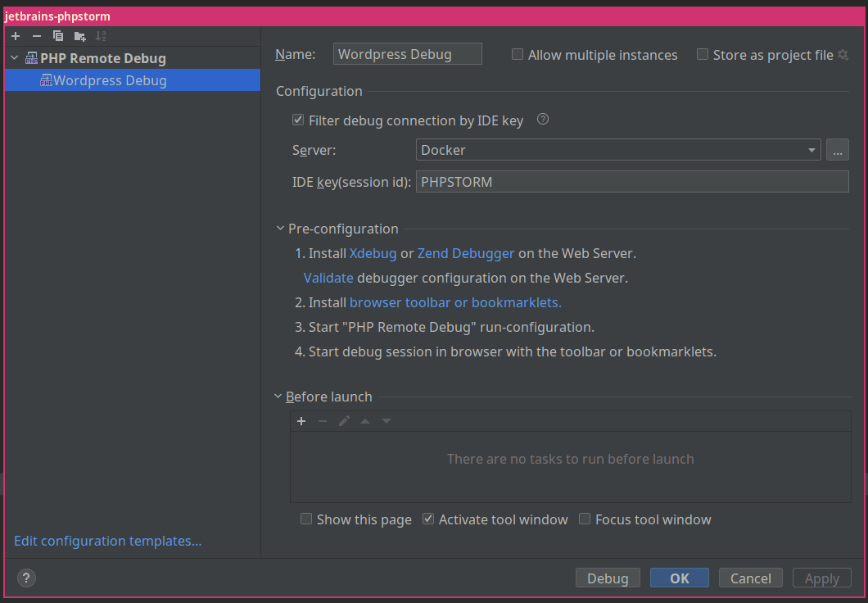The width and height of the screenshot is (868, 603).
Task: Select the Wordpress Debug configuration
Action: pyautogui.click(x=133, y=80)
